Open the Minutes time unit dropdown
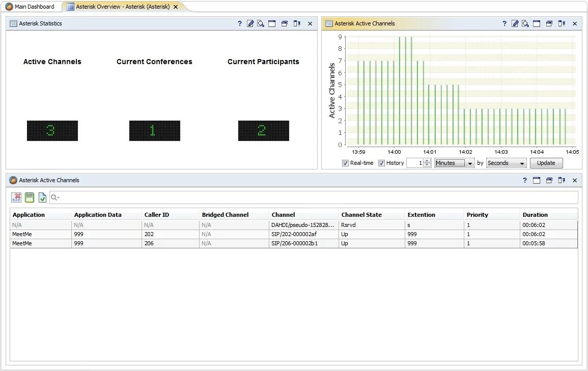 pos(455,163)
